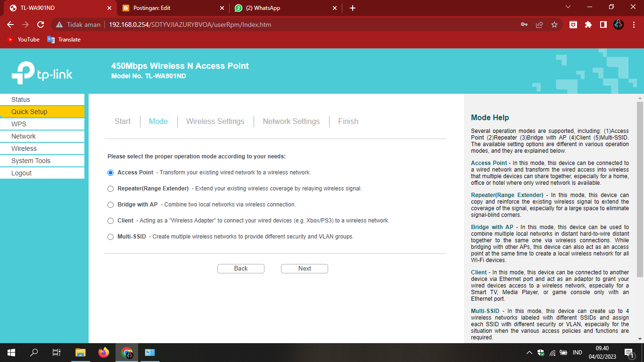This screenshot has height=362, width=644.
Task: Click the 'Mode Help' heading text
Action: (490, 118)
